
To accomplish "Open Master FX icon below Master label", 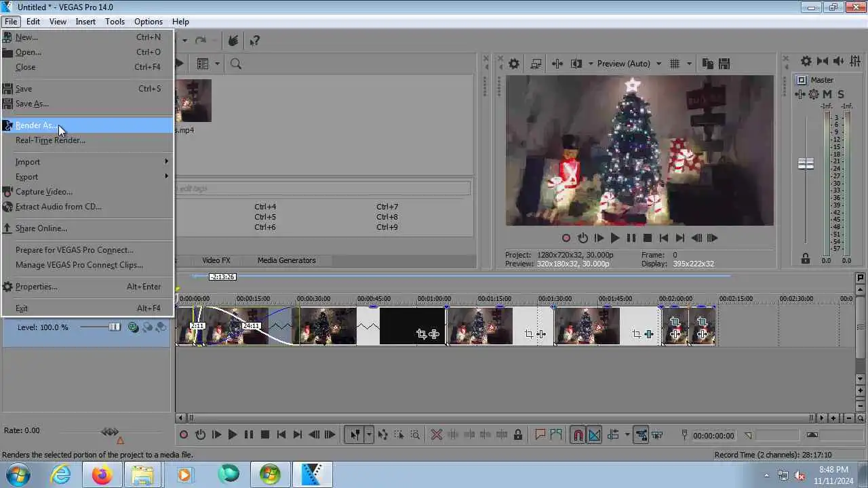I will pos(801,94).
